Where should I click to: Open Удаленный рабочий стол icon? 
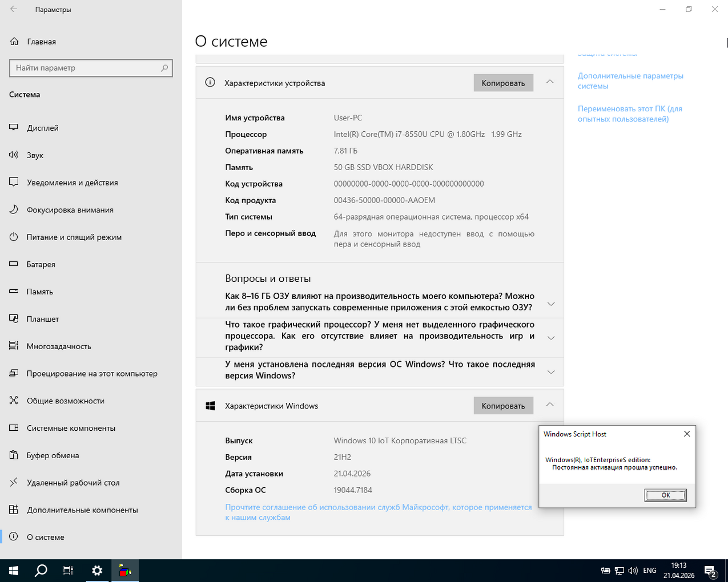point(14,483)
